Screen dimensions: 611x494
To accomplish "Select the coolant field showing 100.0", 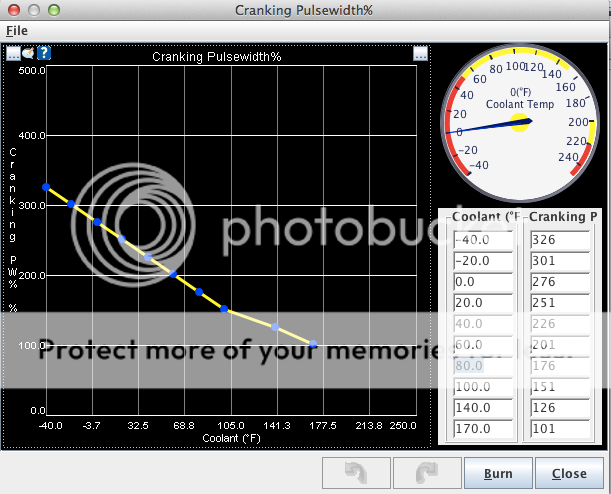I will [483, 387].
